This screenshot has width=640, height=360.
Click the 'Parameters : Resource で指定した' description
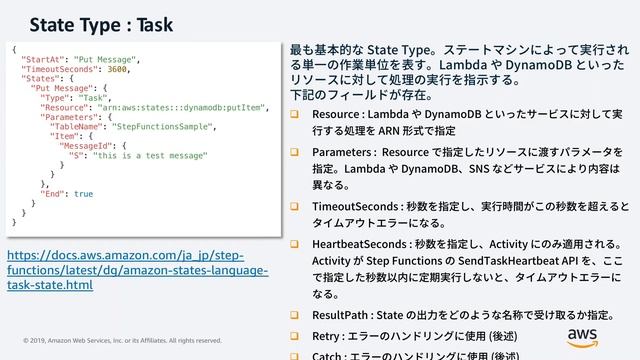467,169
